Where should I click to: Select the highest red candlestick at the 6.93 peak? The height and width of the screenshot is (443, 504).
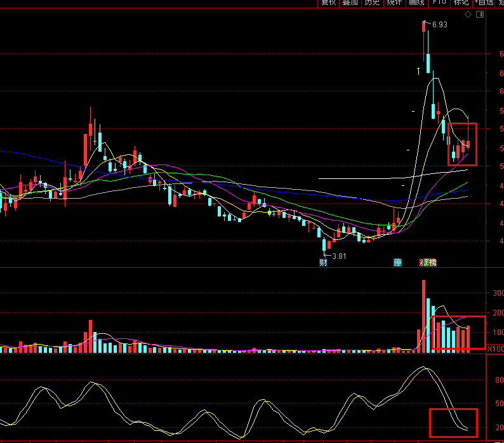click(423, 26)
